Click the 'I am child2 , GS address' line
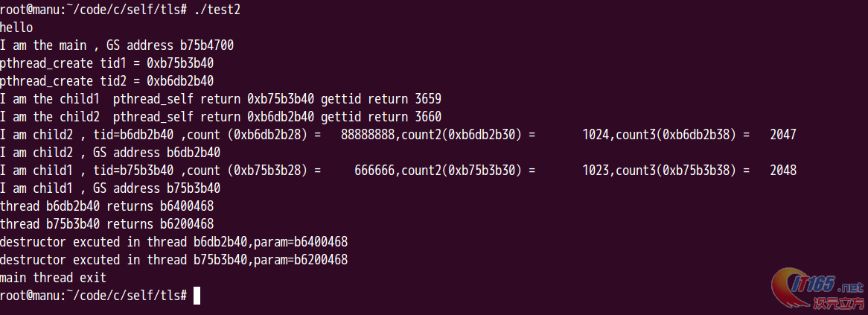This screenshot has width=868, height=315. tap(110, 153)
